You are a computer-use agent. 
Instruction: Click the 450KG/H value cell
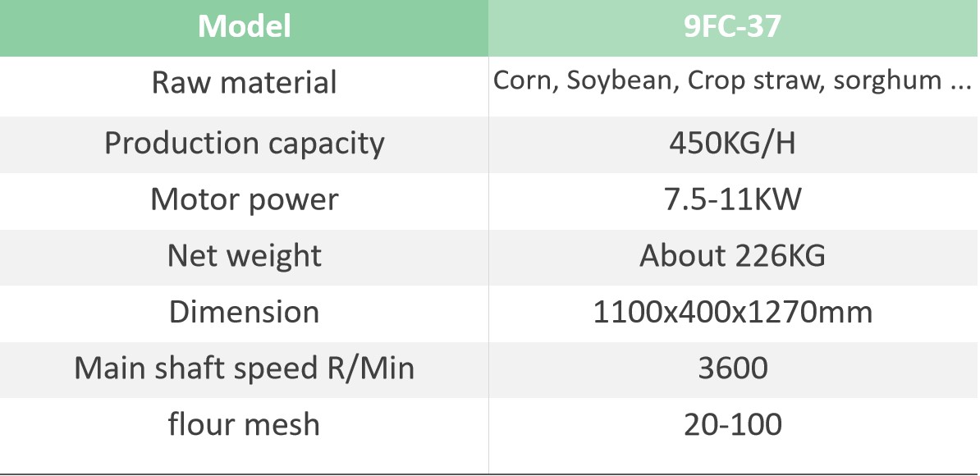734,144
